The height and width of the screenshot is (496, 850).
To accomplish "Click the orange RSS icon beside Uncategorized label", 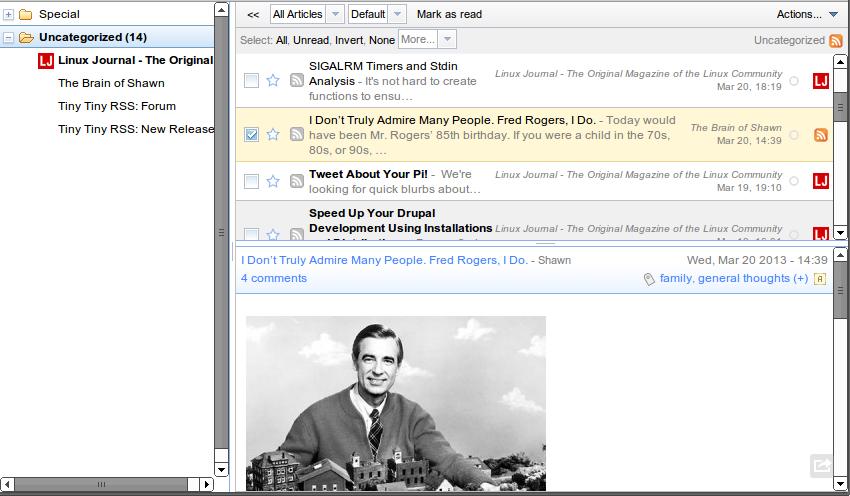I will coord(836,40).
